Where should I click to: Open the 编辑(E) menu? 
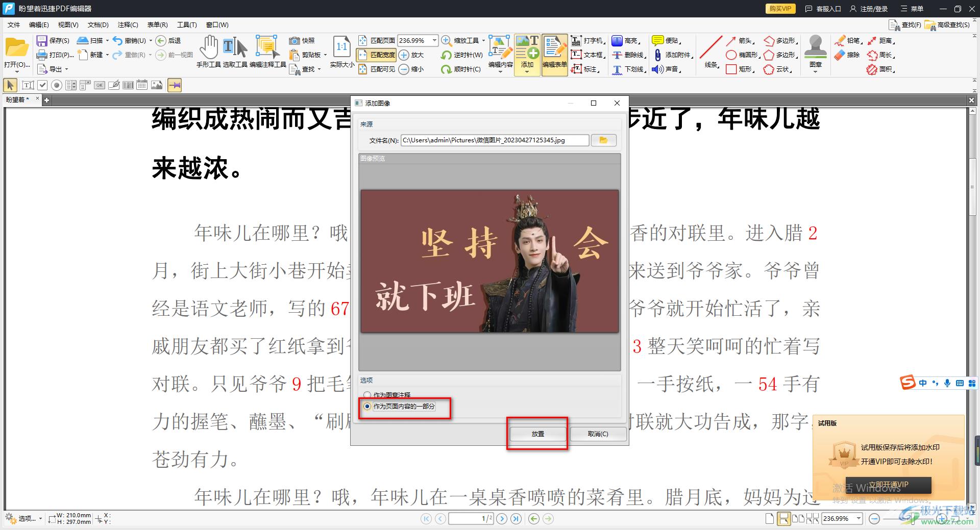(39, 24)
